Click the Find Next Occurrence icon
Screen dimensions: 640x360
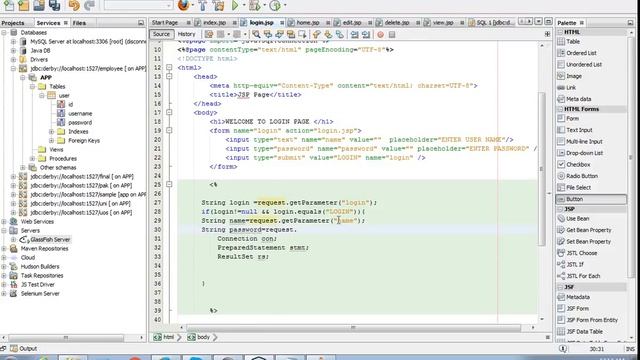pyautogui.click(x=279, y=34)
